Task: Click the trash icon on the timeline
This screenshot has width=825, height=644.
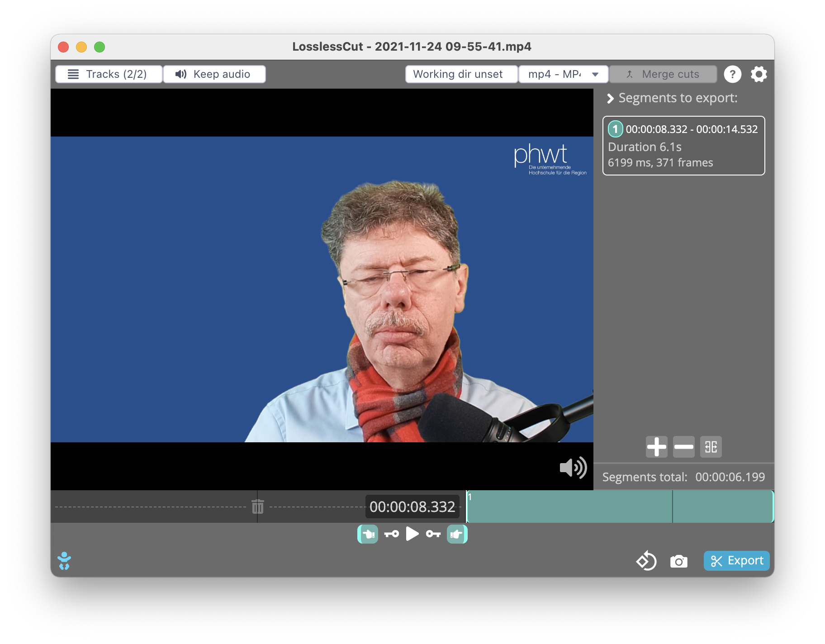Action: coord(258,507)
